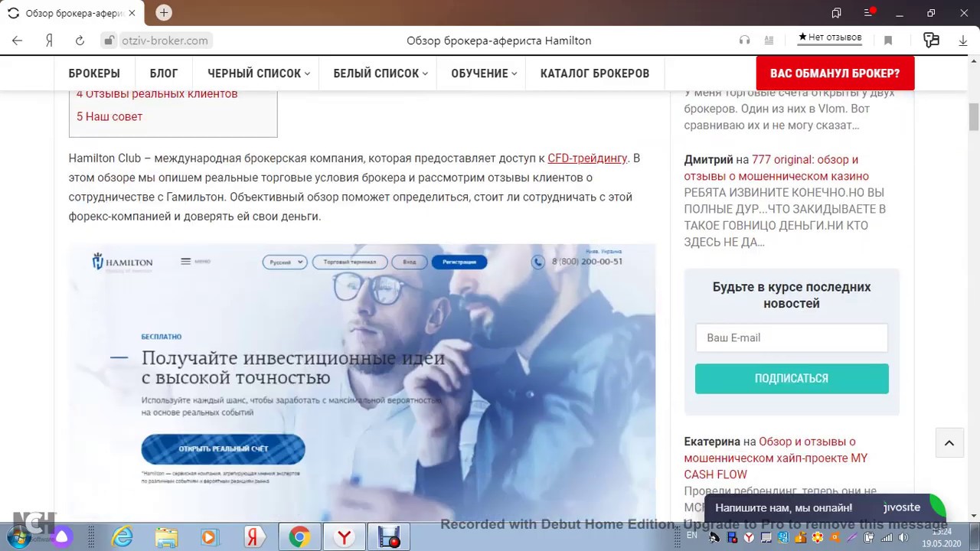
Task: Click the page vertical scrollbar thumb
Action: coord(974,117)
